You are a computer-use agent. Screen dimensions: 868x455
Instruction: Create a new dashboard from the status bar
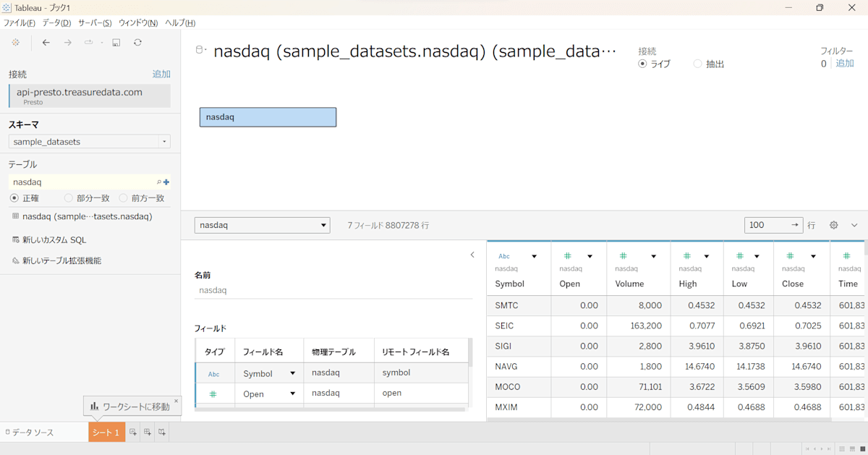point(146,431)
